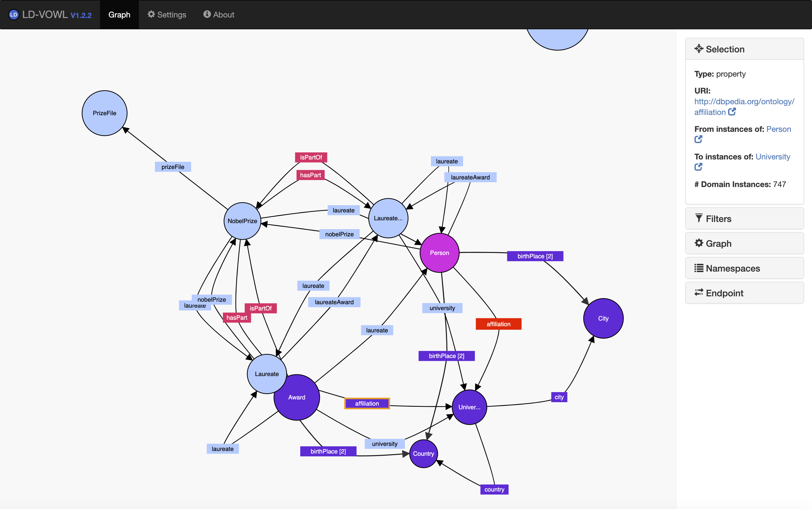Select the Person class node
This screenshot has width=812, height=509.
point(439,253)
